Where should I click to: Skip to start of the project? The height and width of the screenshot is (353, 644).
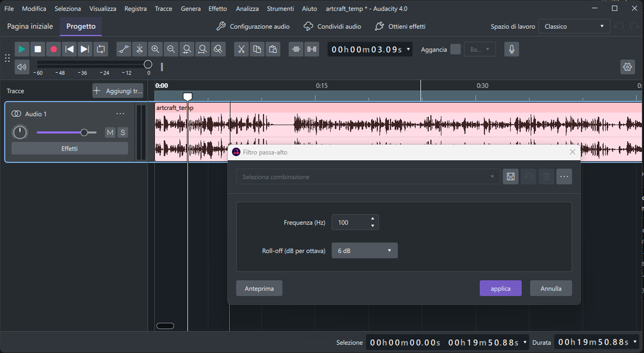click(x=69, y=49)
